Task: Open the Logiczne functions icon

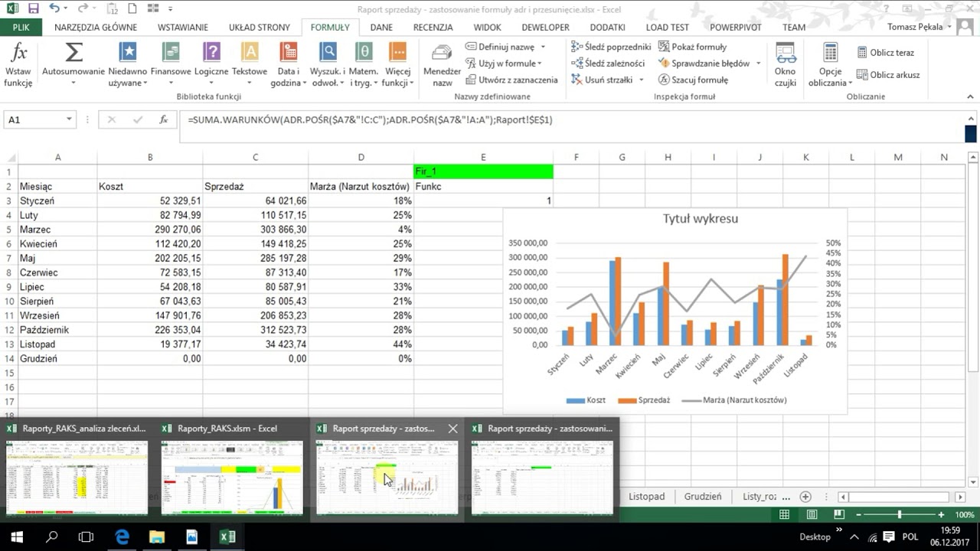Action: pos(211,52)
